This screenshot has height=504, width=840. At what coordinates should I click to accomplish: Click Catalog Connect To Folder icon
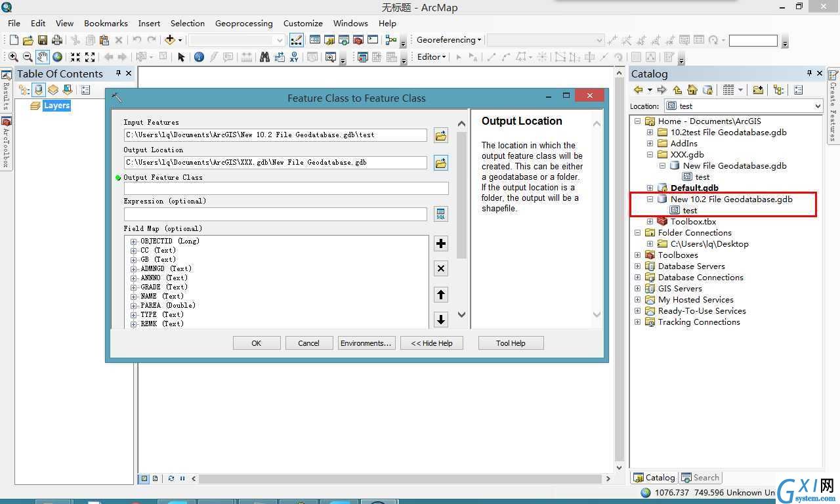(x=758, y=90)
